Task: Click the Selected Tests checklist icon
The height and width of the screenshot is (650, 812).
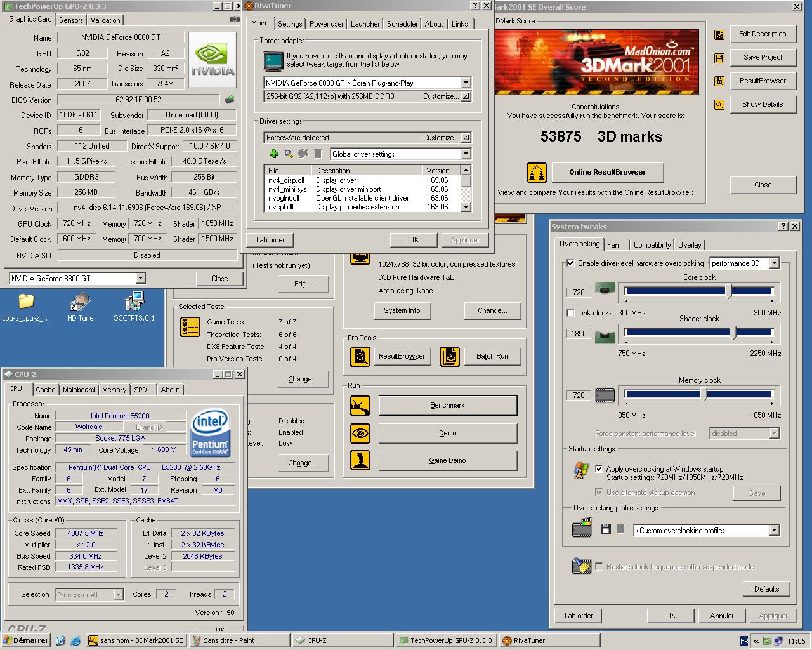Action: (190, 326)
